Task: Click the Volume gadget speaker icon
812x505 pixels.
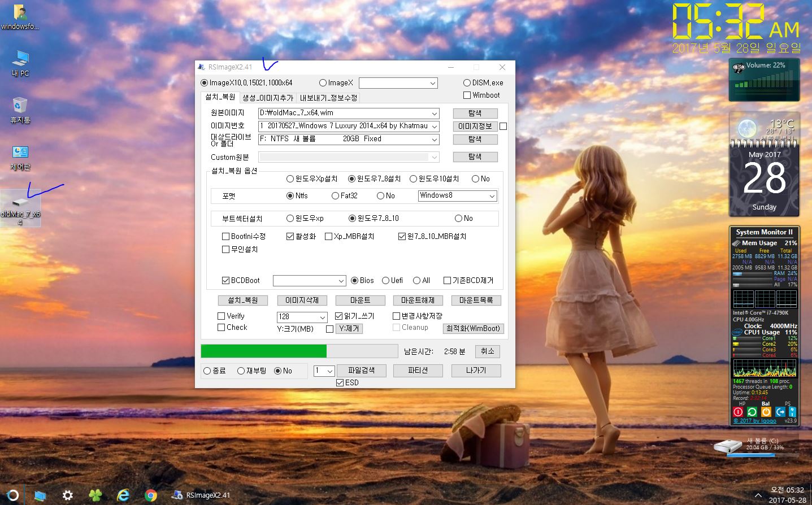Action: point(739,68)
